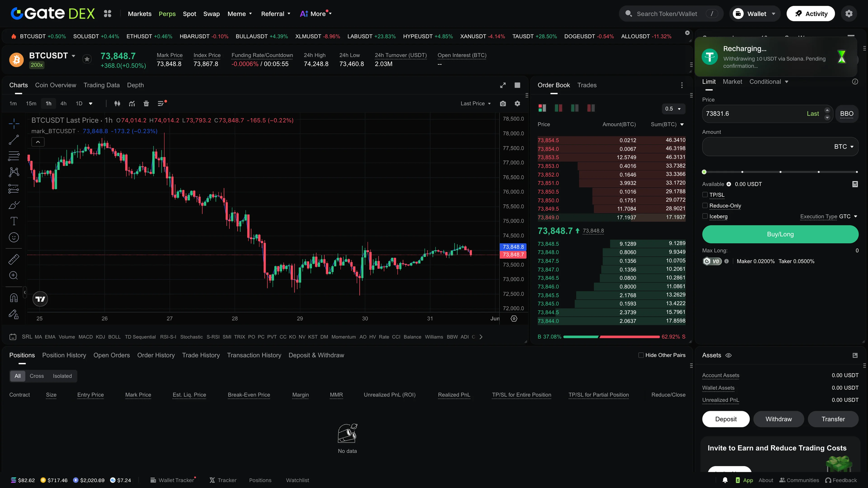
Task: Filter positions by Isolated margin
Action: [62, 376]
